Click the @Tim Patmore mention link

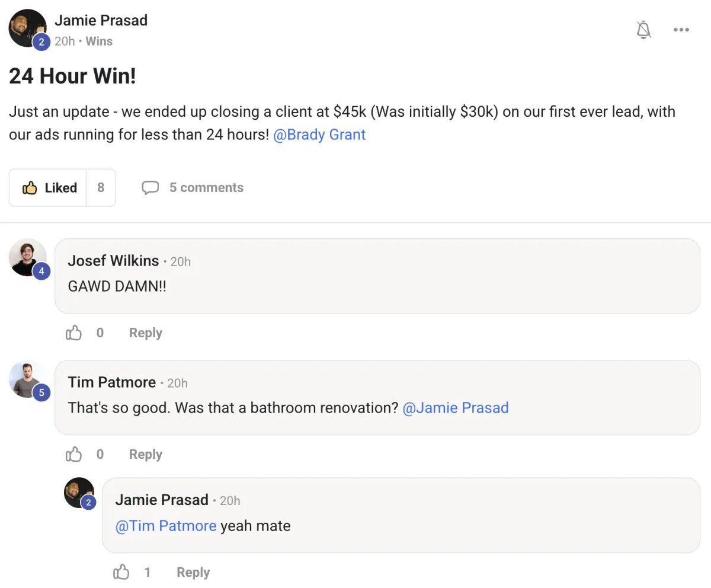[166, 526]
